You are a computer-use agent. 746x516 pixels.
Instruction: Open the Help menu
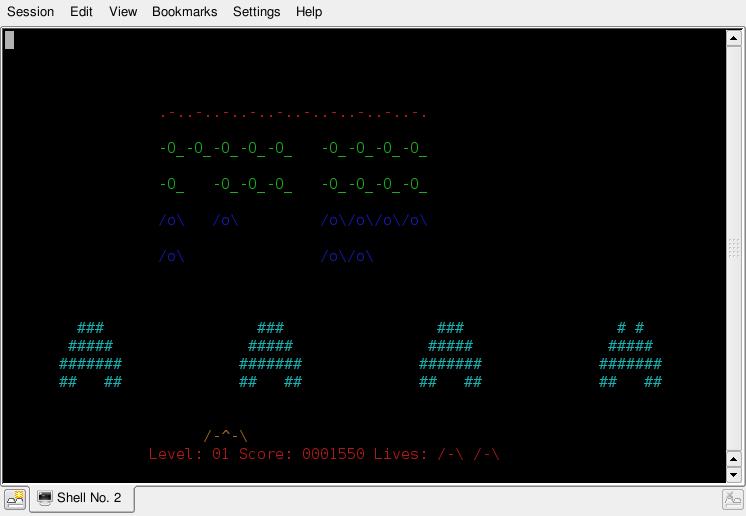[x=309, y=12]
